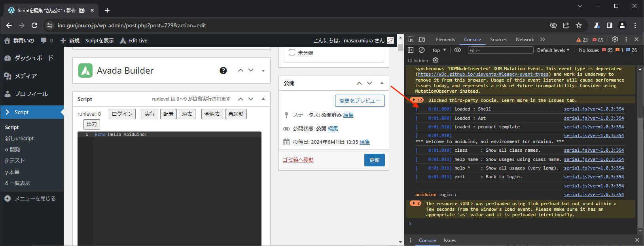The image size is (644, 246).
Task: Reload the page in the browser
Action: click(34, 25)
